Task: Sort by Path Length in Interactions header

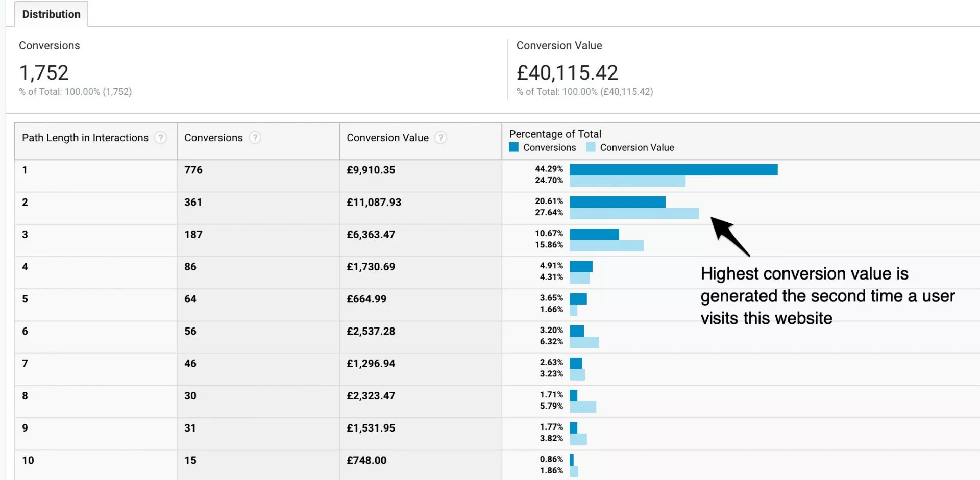Action: (x=85, y=138)
